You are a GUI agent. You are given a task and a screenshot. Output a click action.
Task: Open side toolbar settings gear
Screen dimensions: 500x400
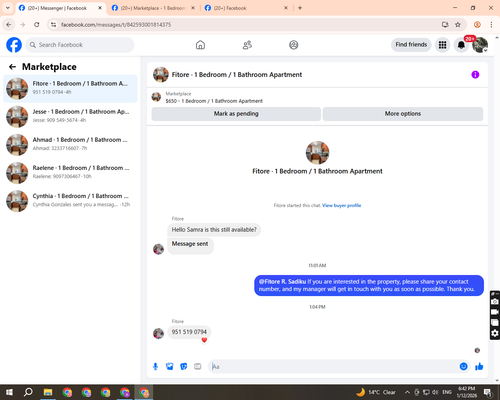coord(495,333)
